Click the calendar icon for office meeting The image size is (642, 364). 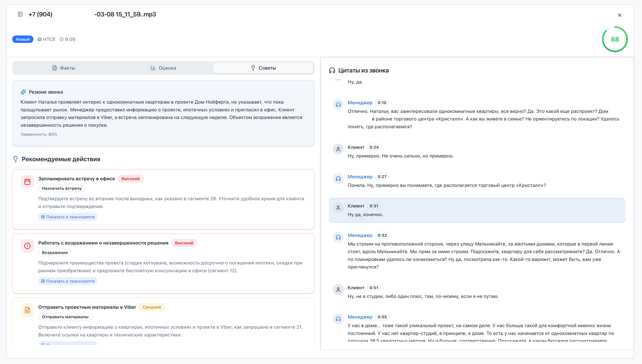pyautogui.click(x=27, y=181)
